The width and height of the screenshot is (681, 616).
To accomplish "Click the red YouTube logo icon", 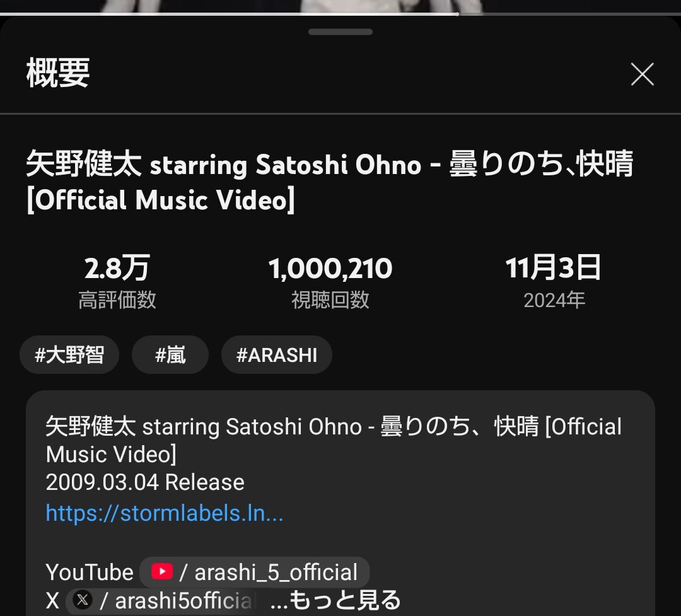I will point(162,571).
